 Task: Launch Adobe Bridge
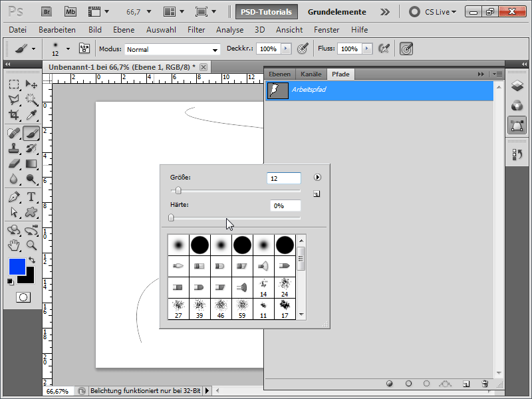click(47, 12)
